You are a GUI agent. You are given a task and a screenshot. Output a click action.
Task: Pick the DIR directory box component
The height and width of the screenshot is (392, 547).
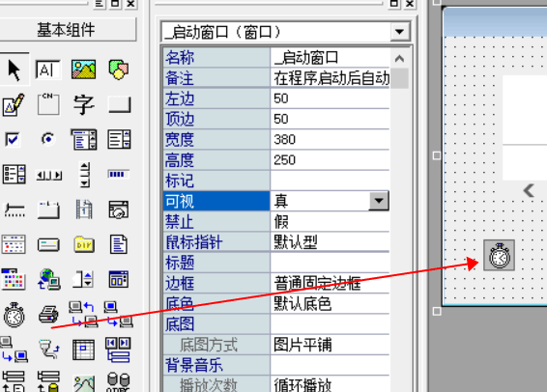84,244
